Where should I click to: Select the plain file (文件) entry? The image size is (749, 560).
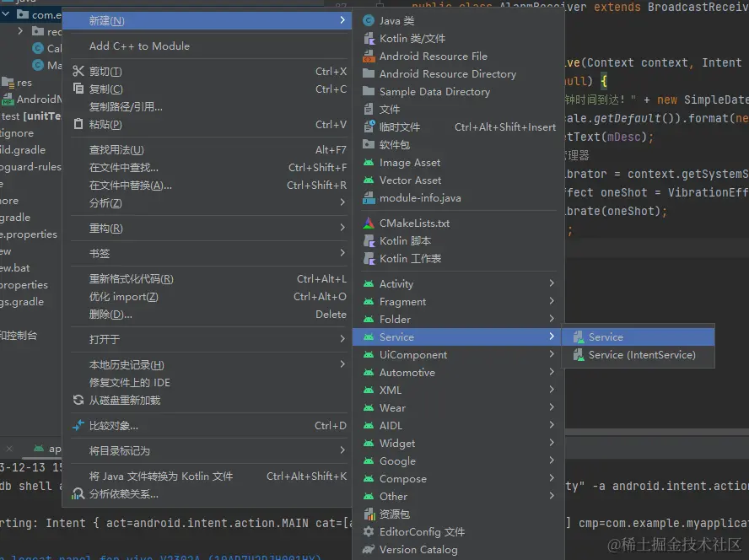(458, 110)
